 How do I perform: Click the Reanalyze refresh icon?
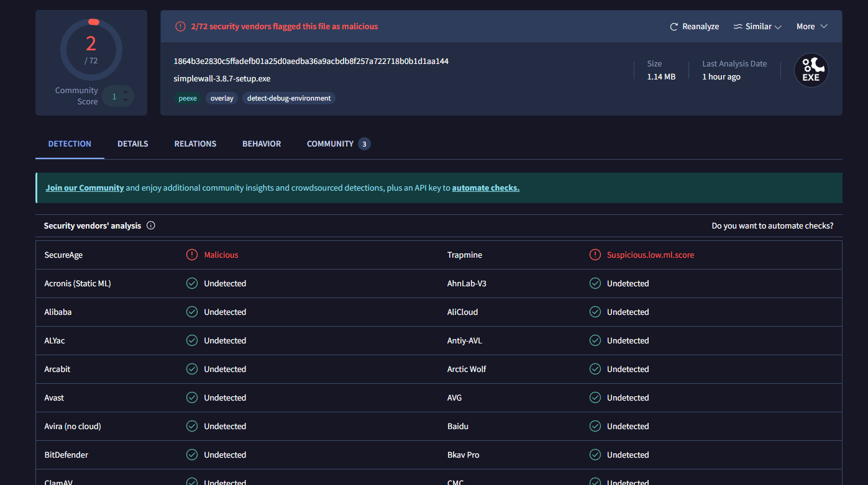(674, 27)
